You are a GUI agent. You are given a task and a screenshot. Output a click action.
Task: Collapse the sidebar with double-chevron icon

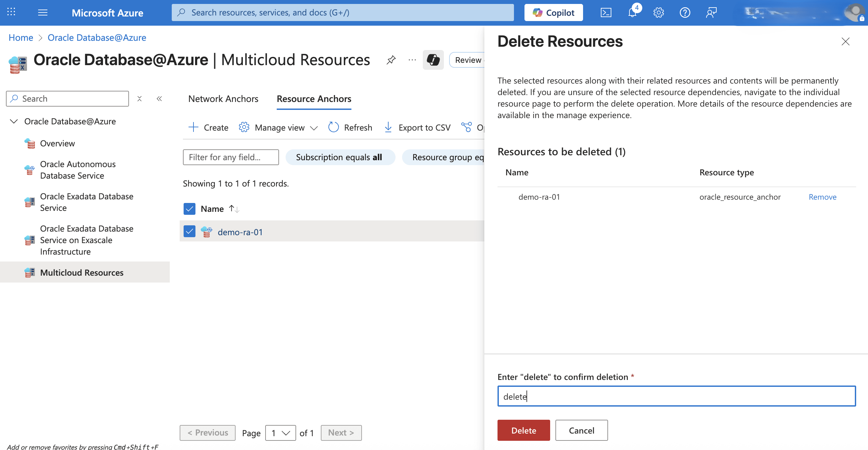159,99
